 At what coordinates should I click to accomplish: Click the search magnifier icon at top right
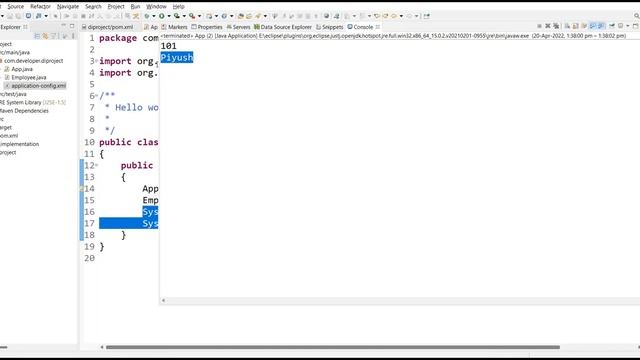click(636, 16)
